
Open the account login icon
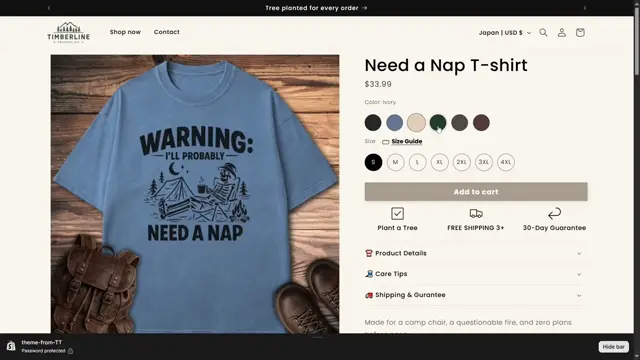pyautogui.click(x=562, y=32)
